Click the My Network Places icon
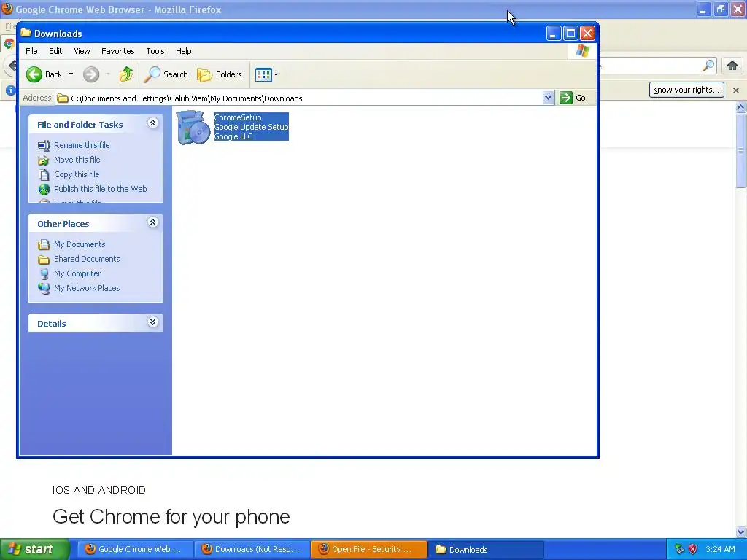 (44, 289)
